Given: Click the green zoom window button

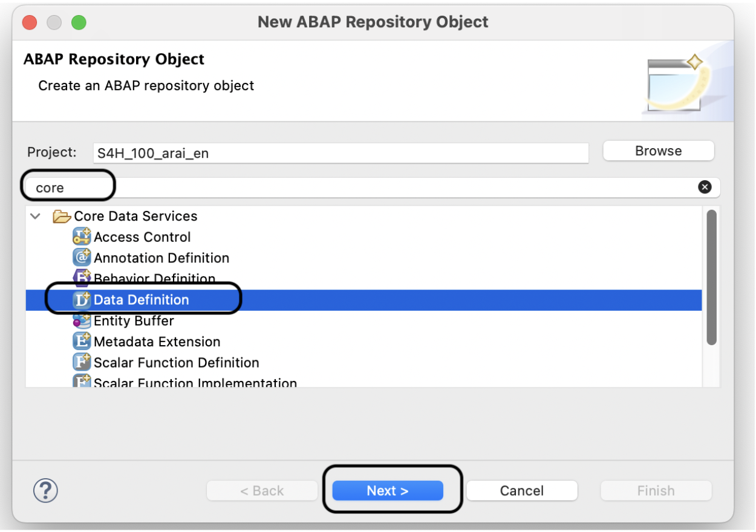Looking at the screenshot, I should pos(79,23).
